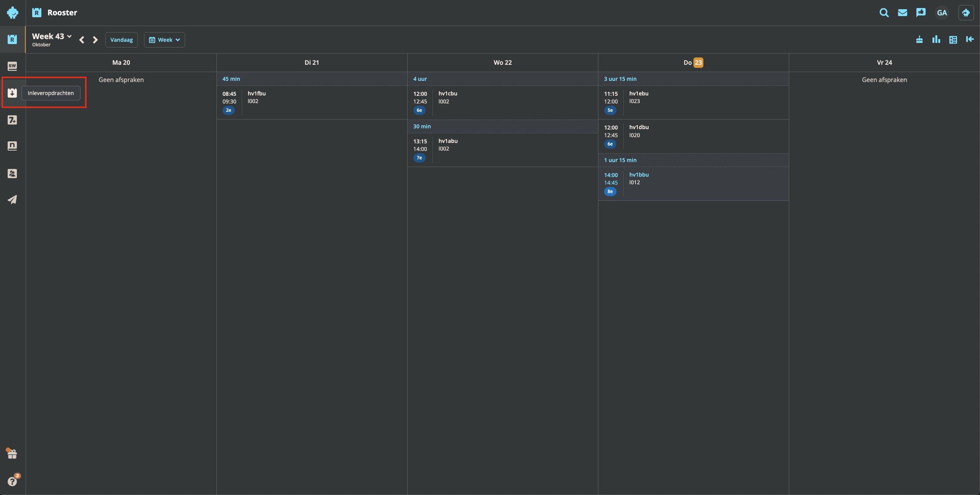Open the GA user profile avatar
Image resolution: width=980 pixels, height=495 pixels.
coord(942,13)
